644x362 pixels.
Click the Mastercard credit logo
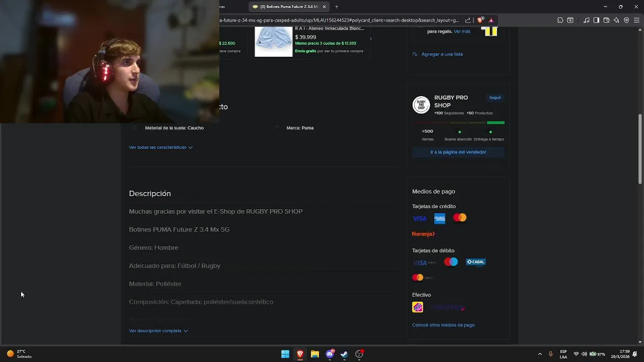460,218
